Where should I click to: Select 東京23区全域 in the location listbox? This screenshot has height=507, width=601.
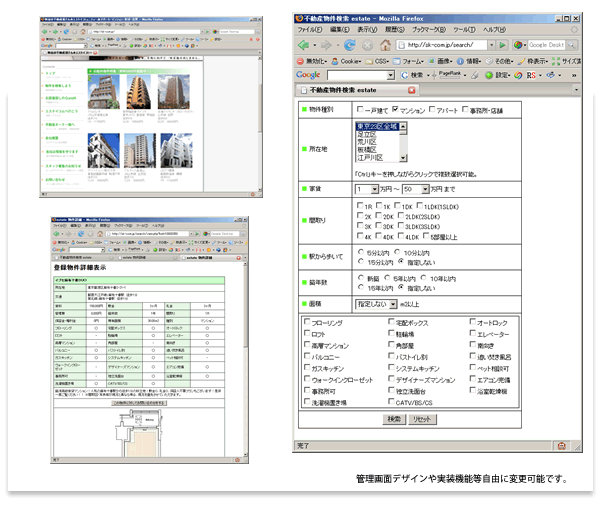(x=378, y=126)
